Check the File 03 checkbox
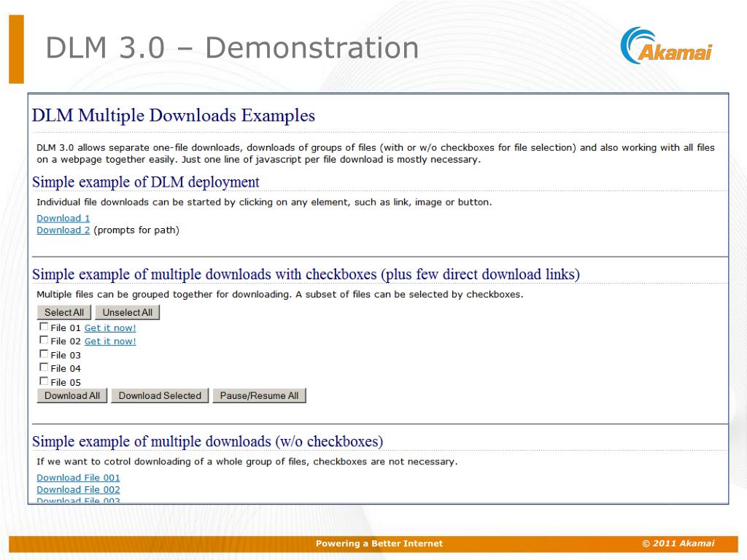Screen dimensions: 747x560 point(44,354)
